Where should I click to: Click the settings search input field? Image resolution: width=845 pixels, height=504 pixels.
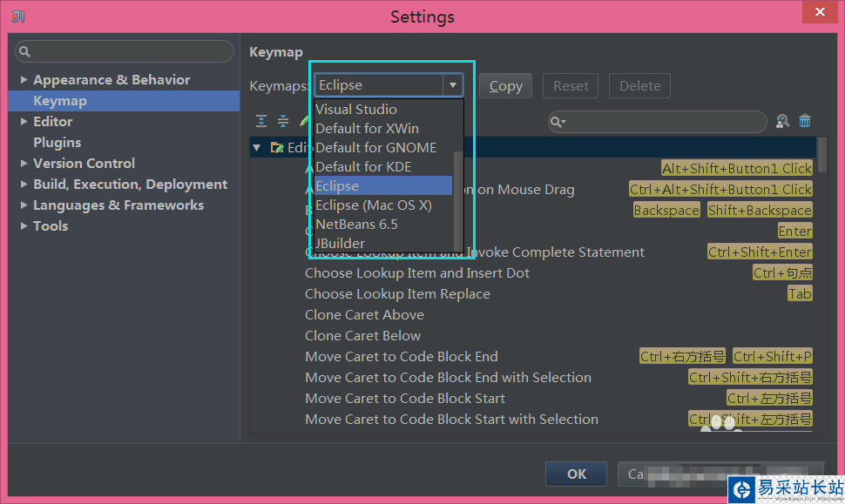(x=125, y=51)
